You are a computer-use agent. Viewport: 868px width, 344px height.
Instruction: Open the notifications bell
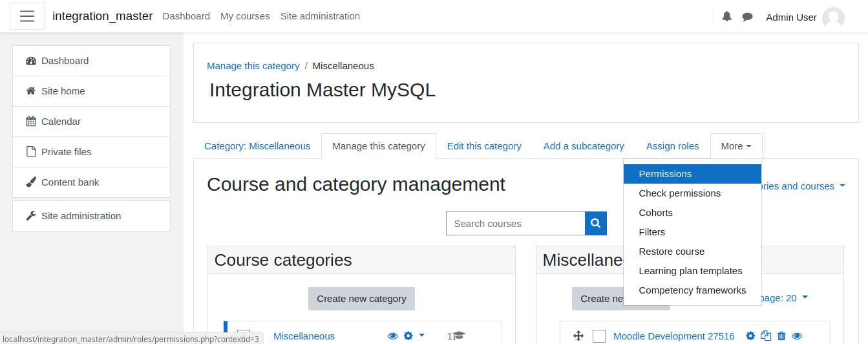click(x=726, y=17)
